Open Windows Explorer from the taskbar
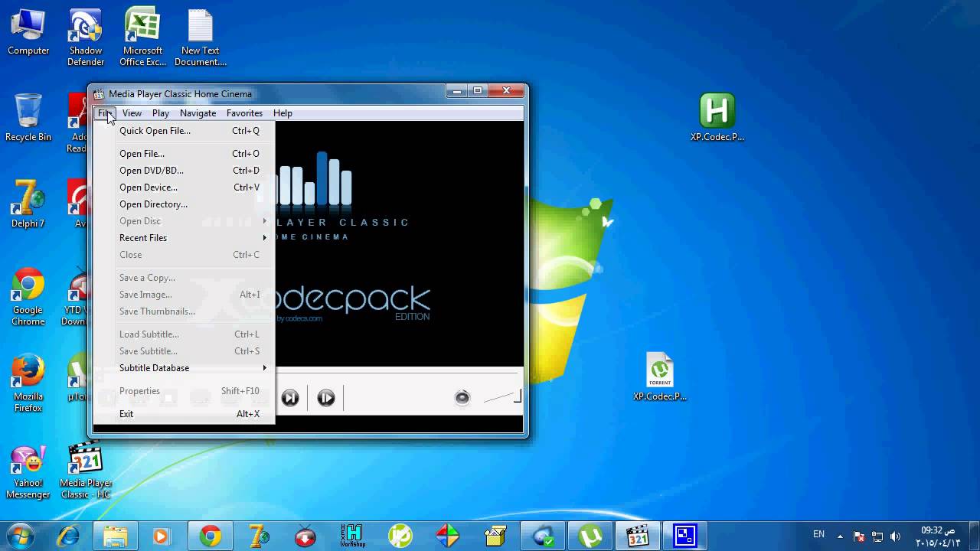This screenshot has height=551, width=980. click(116, 536)
